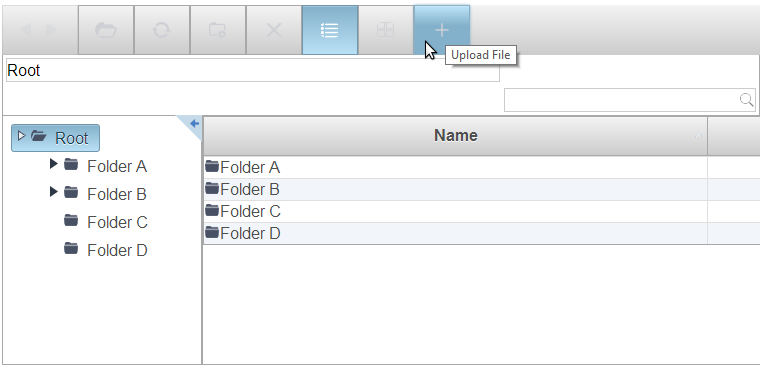Click the Root address path field
Viewport: 766px width, 369px height.
(253, 70)
